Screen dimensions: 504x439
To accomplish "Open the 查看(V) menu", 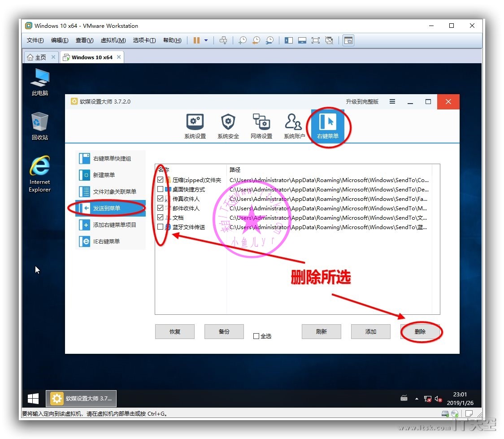I will tap(84, 40).
